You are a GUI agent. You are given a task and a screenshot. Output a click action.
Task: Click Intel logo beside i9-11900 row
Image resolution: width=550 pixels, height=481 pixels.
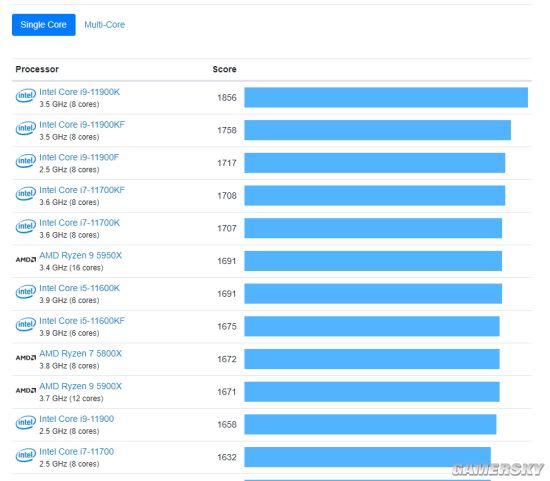coord(26,422)
